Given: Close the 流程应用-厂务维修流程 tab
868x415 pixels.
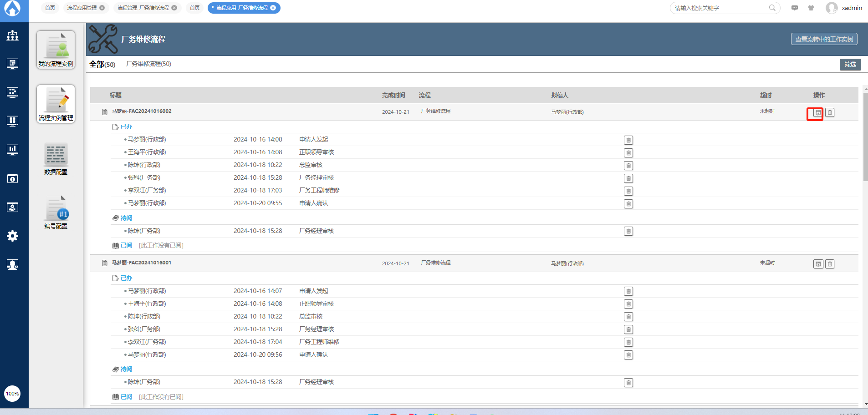Looking at the screenshot, I should (273, 8).
